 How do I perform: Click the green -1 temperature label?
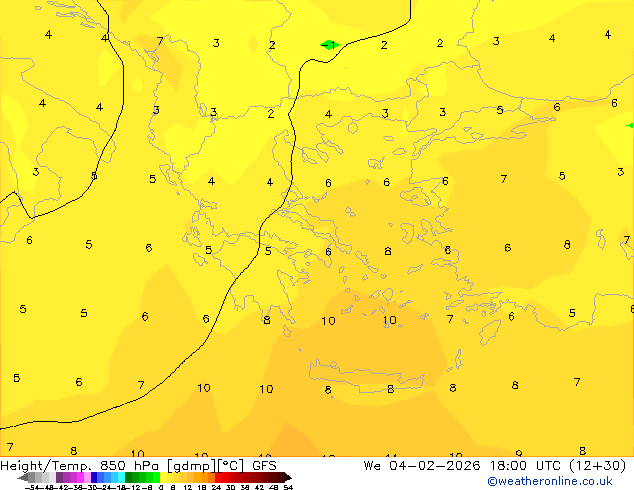click(x=330, y=45)
